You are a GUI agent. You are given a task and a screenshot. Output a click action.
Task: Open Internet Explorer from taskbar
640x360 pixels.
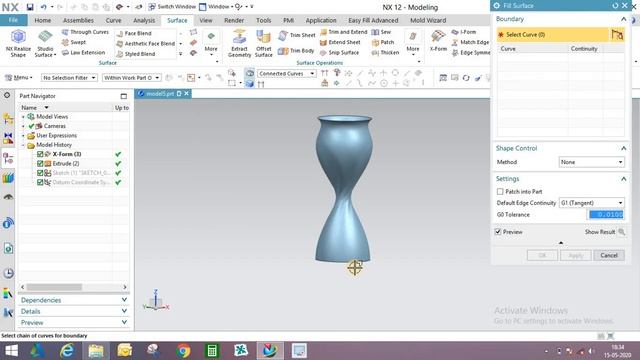coord(67,351)
